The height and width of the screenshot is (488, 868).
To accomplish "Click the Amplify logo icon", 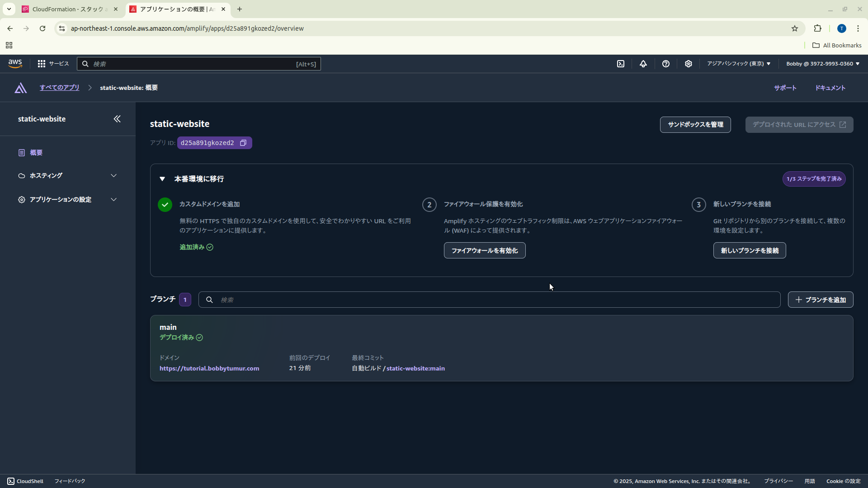I will (x=20, y=88).
